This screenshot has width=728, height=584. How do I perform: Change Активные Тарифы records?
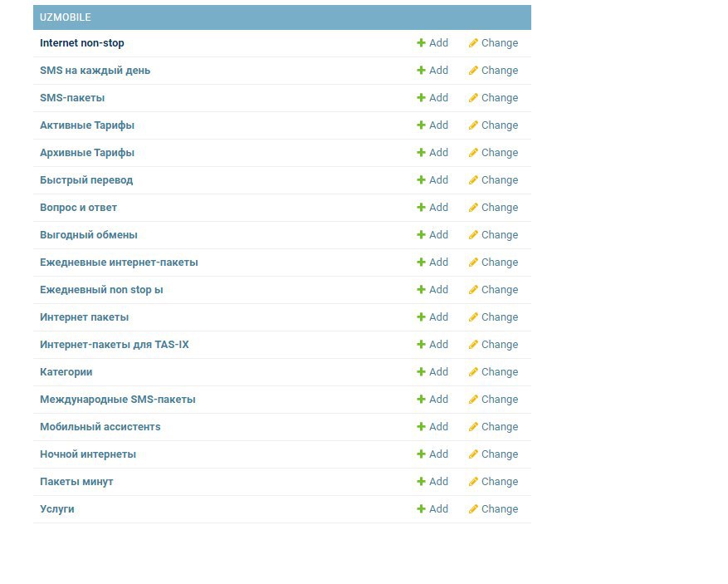493,125
